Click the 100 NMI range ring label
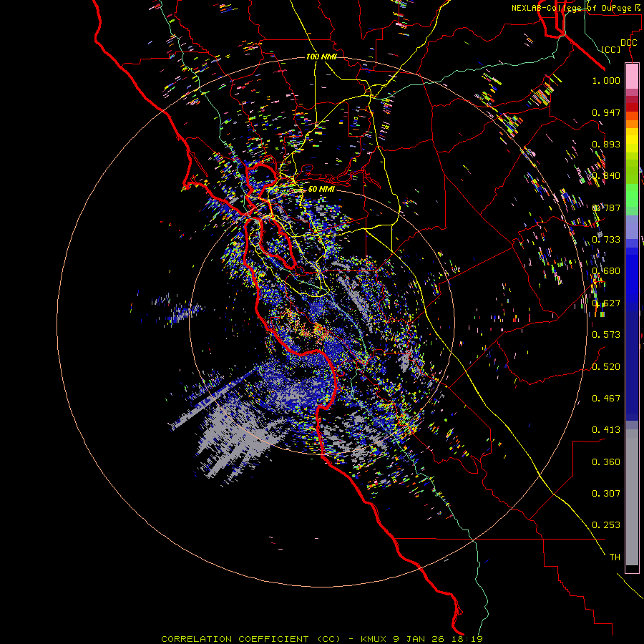Screen dimensions: 644x644 (x=321, y=57)
